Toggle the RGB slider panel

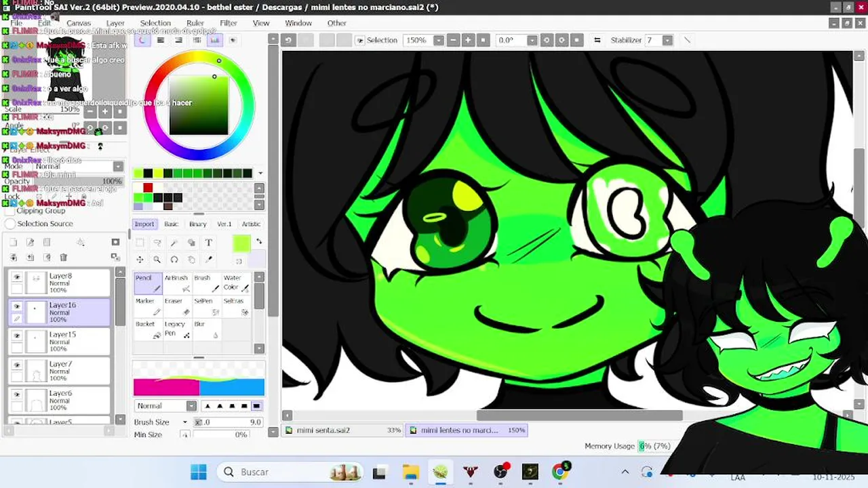[161, 40]
